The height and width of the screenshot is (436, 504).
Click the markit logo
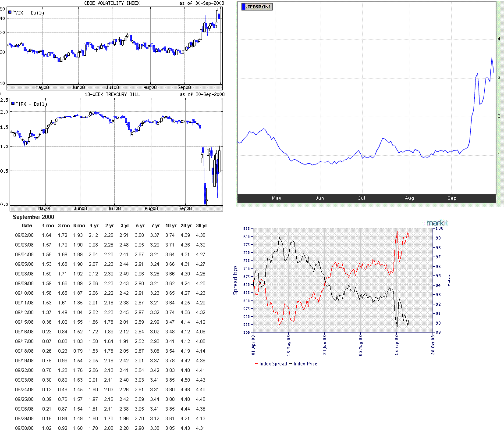click(437, 223)
